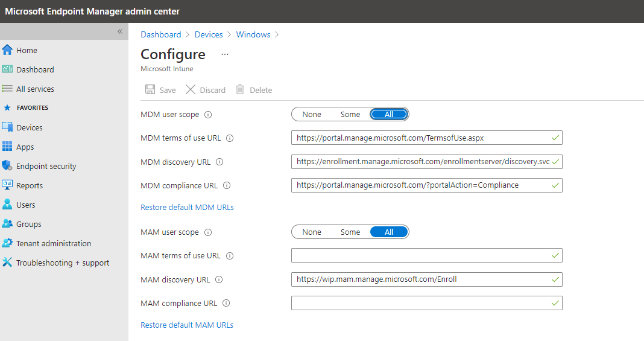Set MDM user scope to None

[312, 115]
